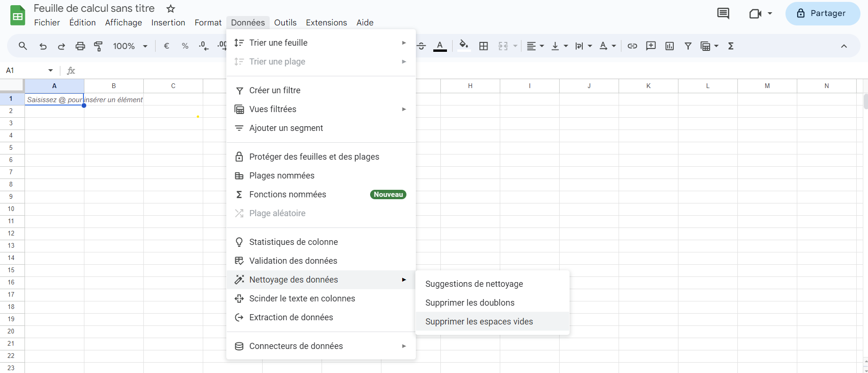
Task: Open the text color picker
Action: point(440,46)
